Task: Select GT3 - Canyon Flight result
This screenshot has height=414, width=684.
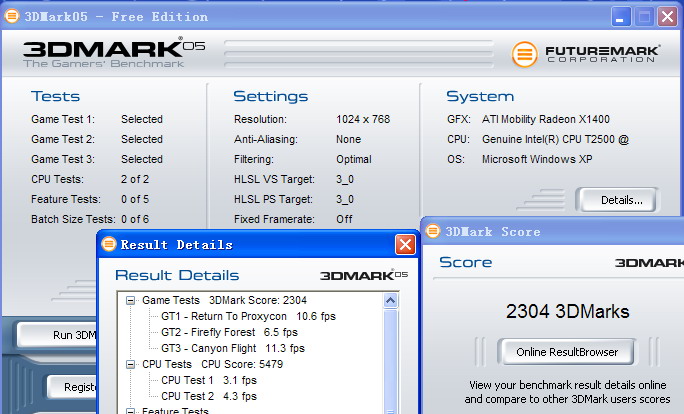Action: [232, 348]
